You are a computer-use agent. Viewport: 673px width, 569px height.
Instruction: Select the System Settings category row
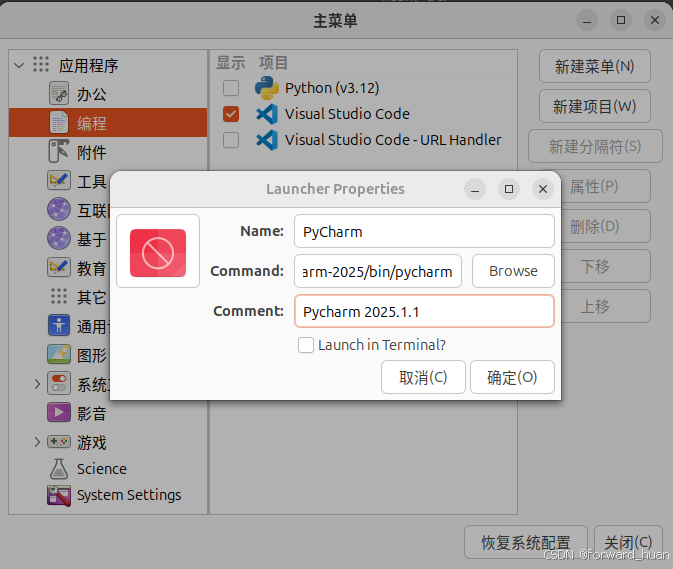(x=108, y=495)
